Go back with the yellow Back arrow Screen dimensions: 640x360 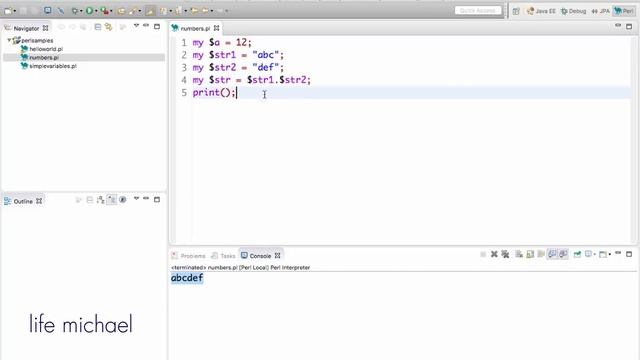194,11
